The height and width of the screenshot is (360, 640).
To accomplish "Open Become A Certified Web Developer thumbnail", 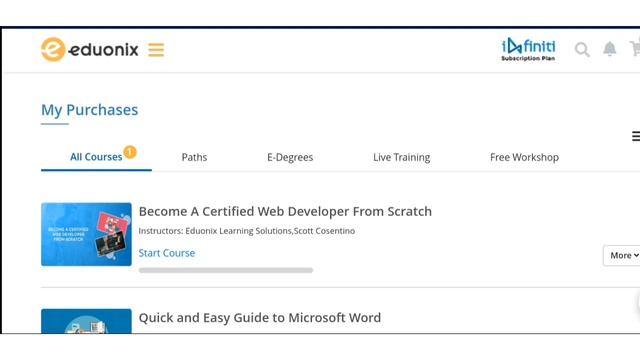I will [x=86, y=234].
